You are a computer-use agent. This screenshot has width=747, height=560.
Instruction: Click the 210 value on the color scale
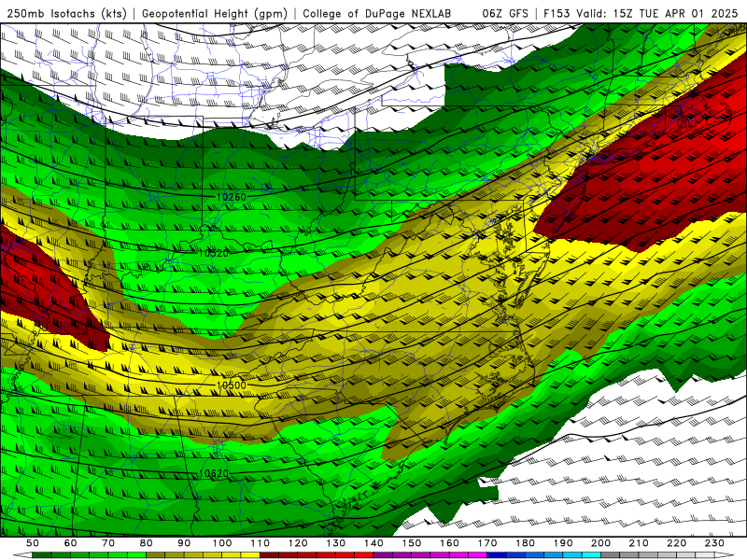pos(639,543)
